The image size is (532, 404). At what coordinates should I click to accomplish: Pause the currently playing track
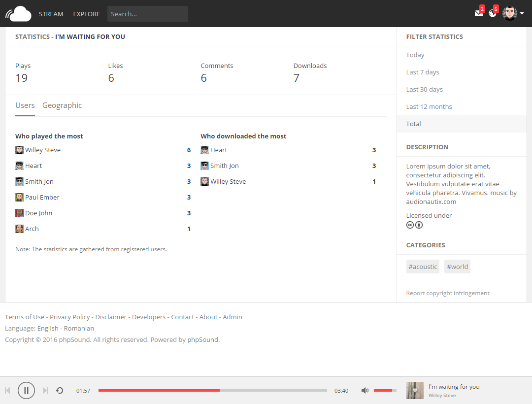26,390
